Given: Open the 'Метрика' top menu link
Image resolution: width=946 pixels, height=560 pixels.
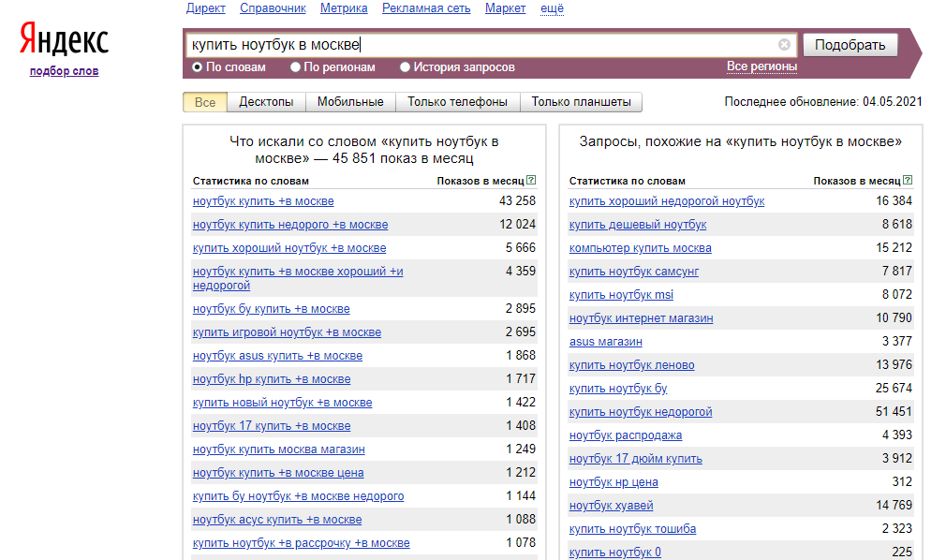Looking at the screenshot, I should 344,8.
